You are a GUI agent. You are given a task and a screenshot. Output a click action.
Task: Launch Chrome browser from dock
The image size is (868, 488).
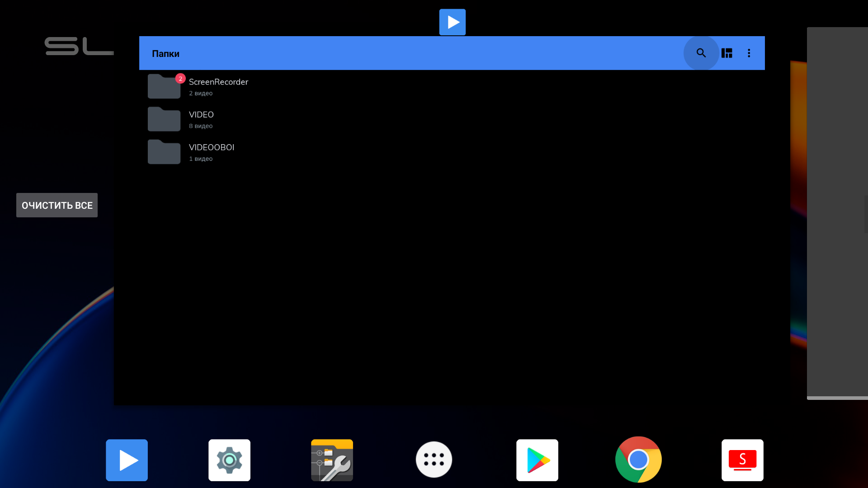click(x=638, y=460)
